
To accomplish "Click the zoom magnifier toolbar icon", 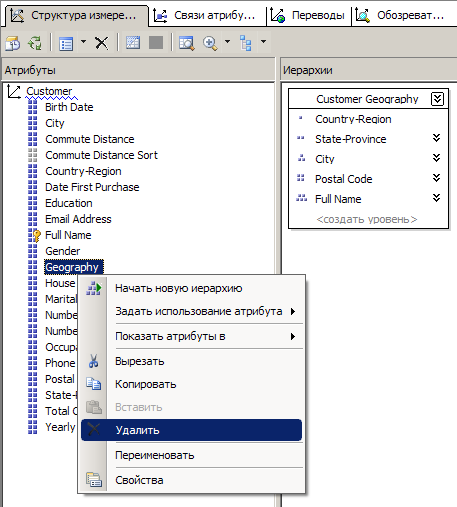I will [210, 43].
